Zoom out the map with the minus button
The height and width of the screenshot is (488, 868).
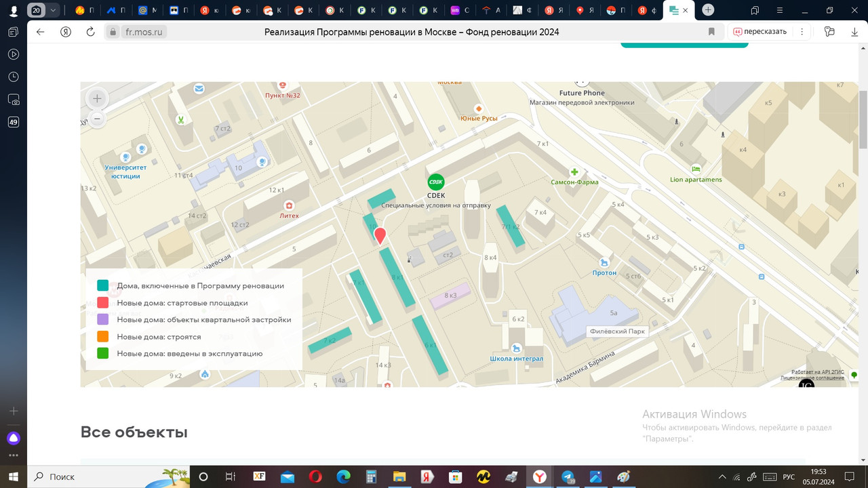[x=97, y=119]
